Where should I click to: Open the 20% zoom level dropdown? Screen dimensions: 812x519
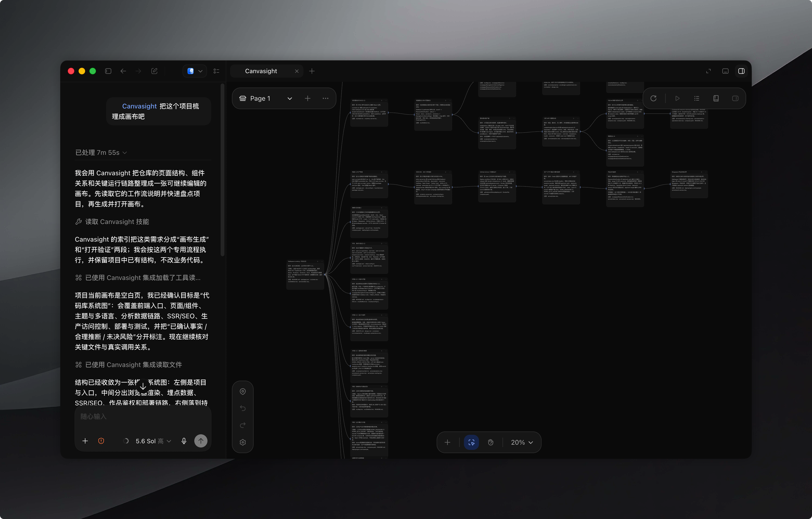[x=522, y=443]
